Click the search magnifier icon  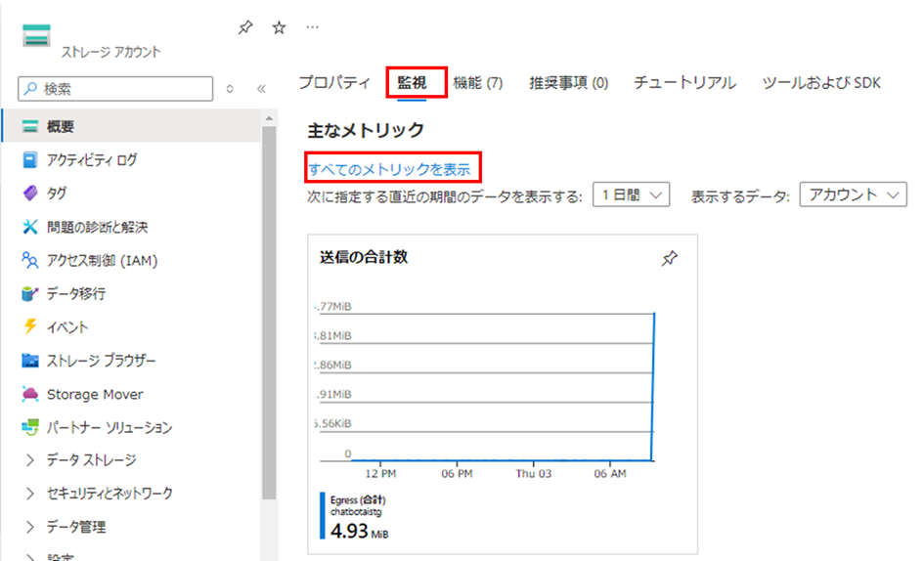30,89
